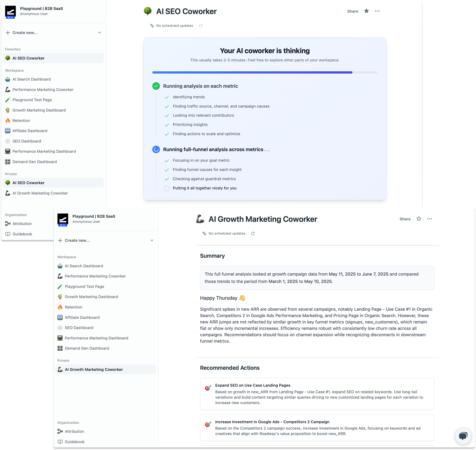This screenshot has height=450, width=476.
Task: Click the checkmark beside 'Looking into relevant contributors'
Action: coord(167,116)
